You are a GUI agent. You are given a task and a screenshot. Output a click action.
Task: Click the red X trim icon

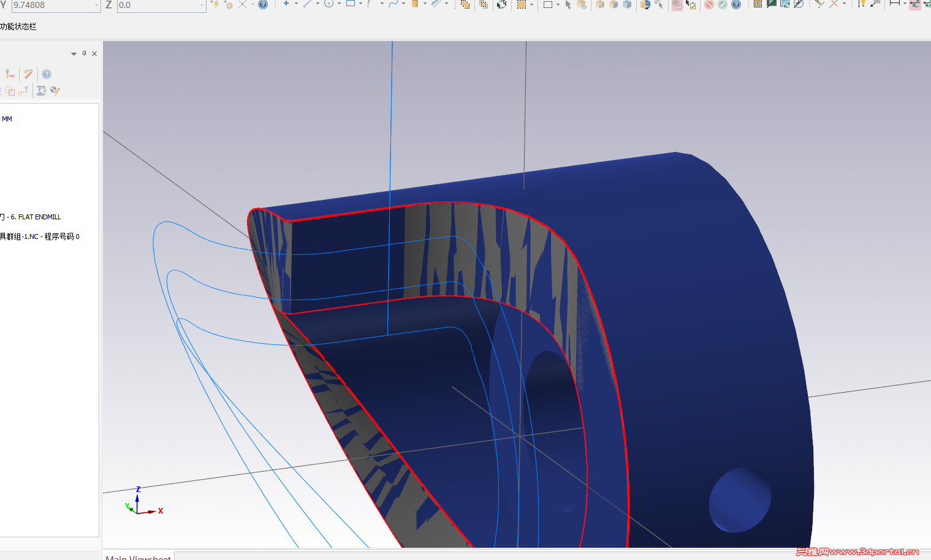click(x=834, y=4)
